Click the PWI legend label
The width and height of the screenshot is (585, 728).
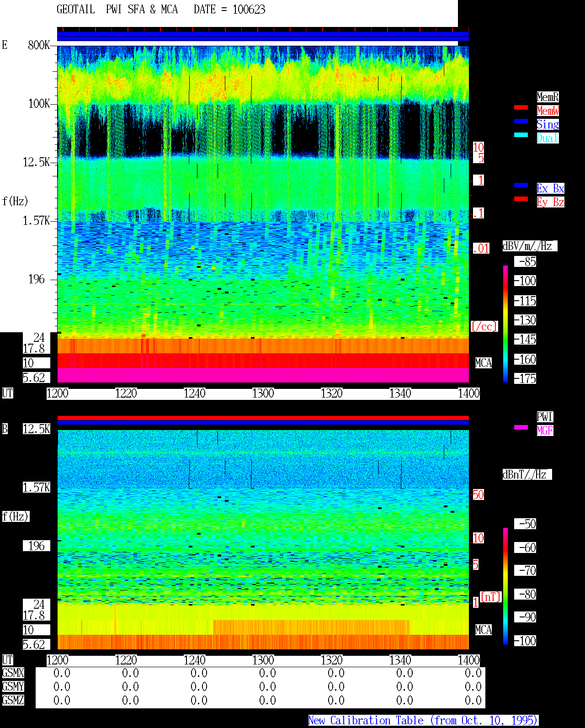click(x=545, y=417)
